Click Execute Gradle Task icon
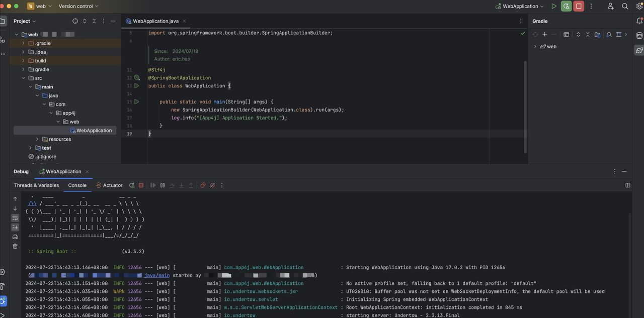This screenshot has width=644, height=318. pyautogui.click(x=566, y=35)
